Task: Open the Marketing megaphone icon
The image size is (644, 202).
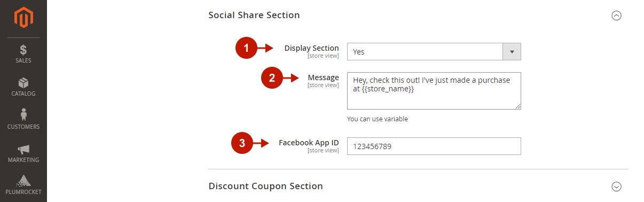Action: coord(23,149)
